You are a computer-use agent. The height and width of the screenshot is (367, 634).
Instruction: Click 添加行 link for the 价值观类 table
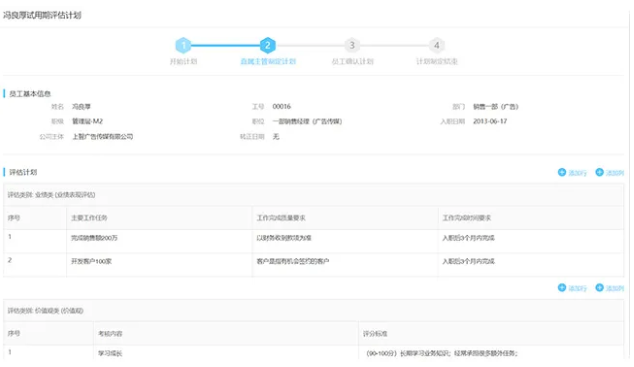[x=577, y=288]
